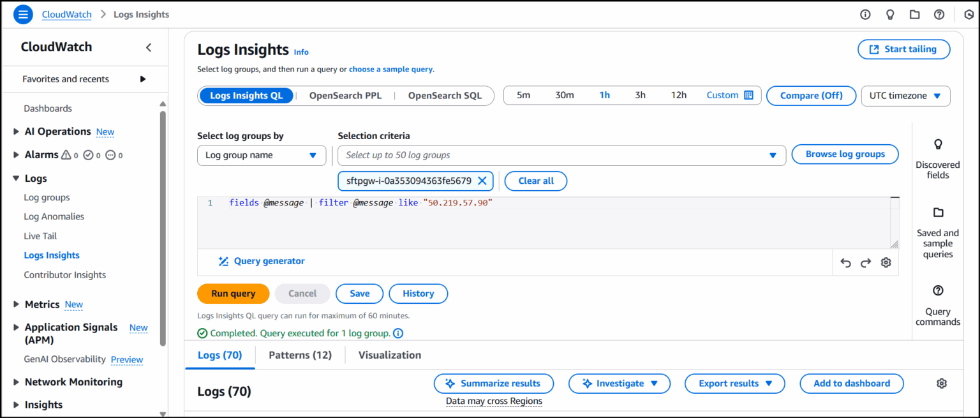Image resolution: width=980 pixels, height=418 pixels.
Task: Click the redo arrow below the query editor
Action: point(866,262)
